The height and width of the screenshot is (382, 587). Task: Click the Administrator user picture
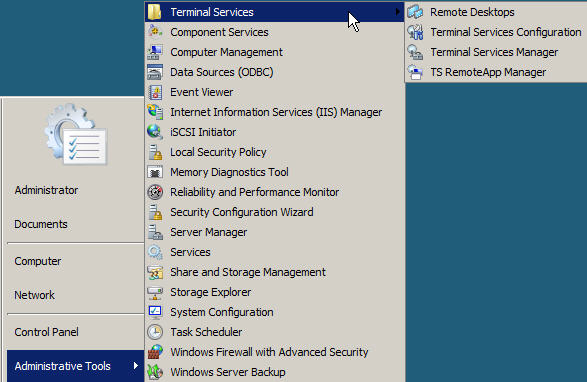(x=76, y=134)
